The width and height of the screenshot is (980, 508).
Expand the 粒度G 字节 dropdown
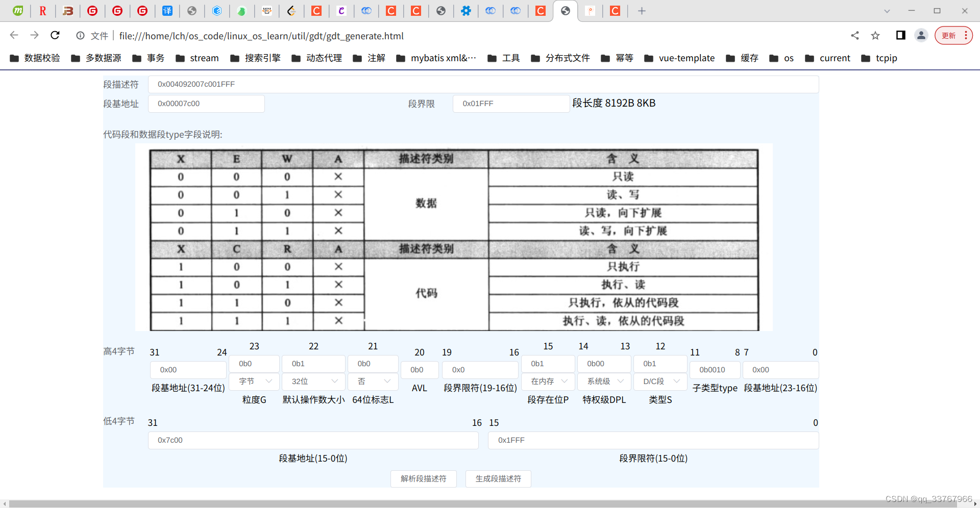coord(254,382)
